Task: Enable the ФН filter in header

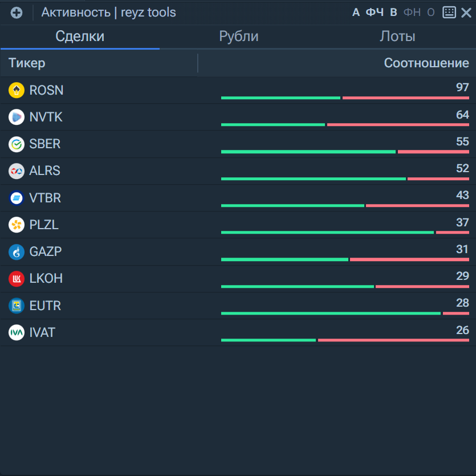Action: click(x=412, y=13)
